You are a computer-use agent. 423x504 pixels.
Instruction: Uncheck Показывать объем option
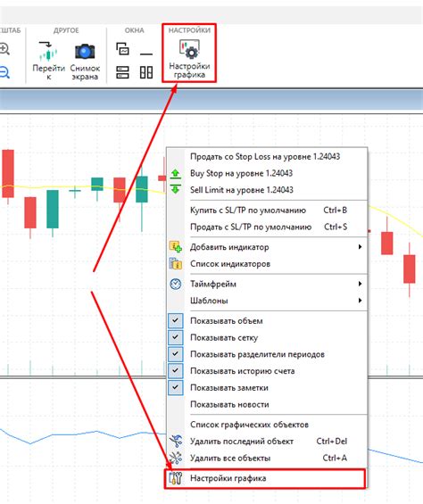pos(267,321)
